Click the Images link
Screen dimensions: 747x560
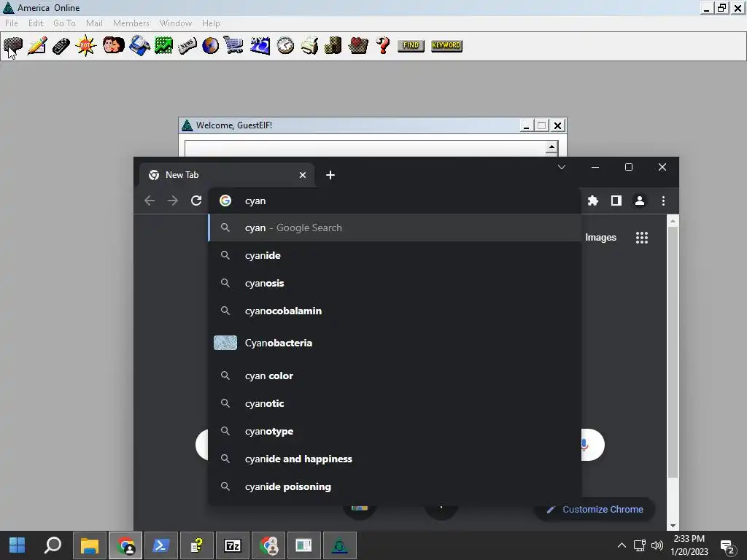tap(601, 238)
